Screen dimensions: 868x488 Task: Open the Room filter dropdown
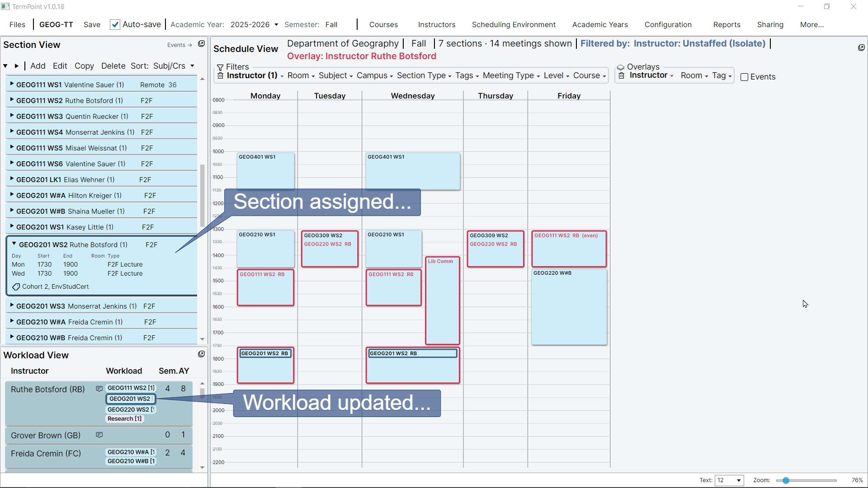point(301,76)
